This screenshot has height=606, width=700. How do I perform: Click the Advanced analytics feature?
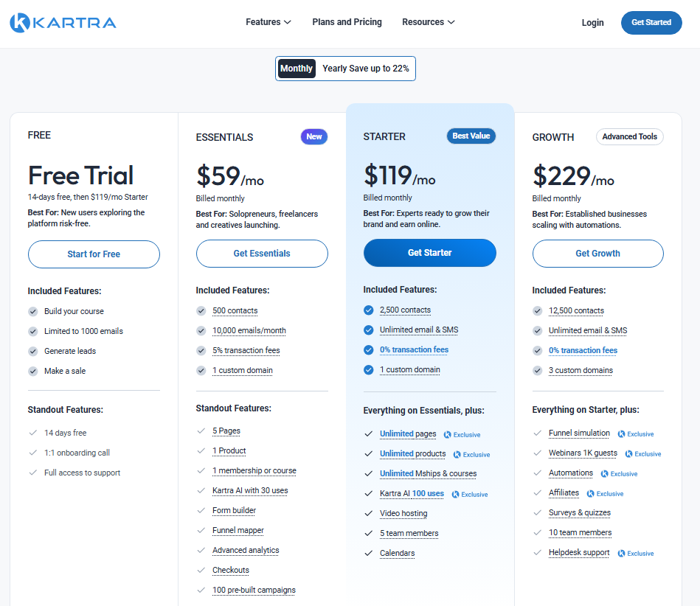(x=246, y=550)
